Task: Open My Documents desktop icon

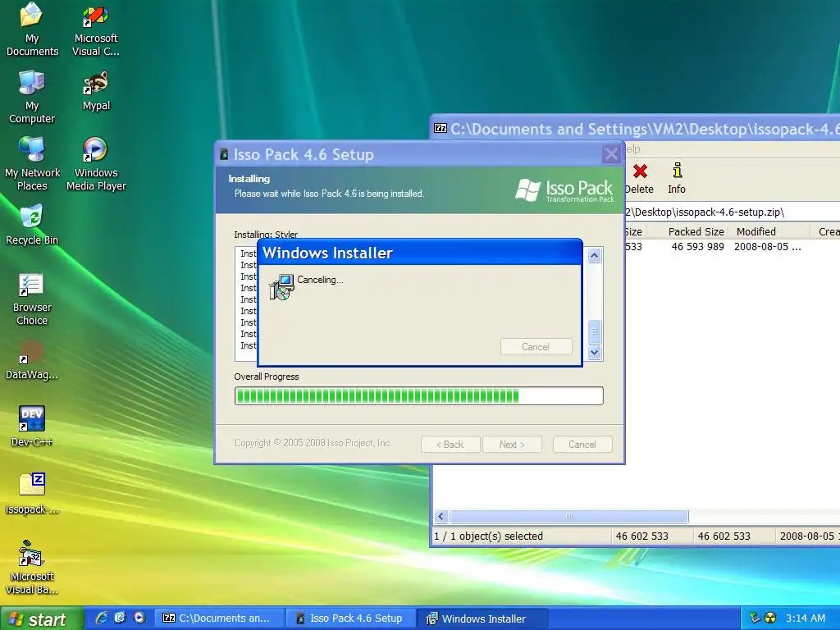Action: [x=32, y=30]
